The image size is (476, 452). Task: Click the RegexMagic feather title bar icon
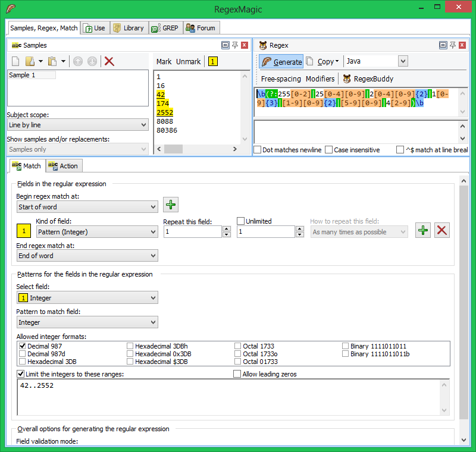11,8
